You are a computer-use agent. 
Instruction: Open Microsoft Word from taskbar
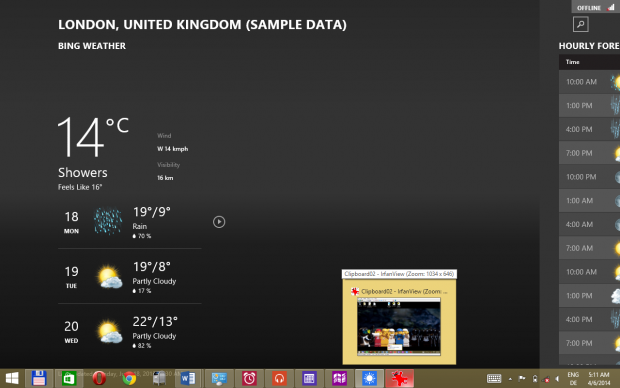click(x=188, y=379)
